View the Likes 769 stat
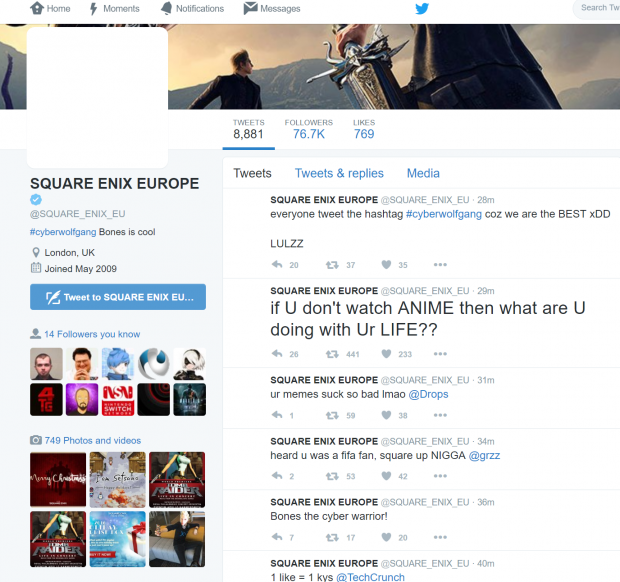The image size is (620, 582). [x=364, y=130]
